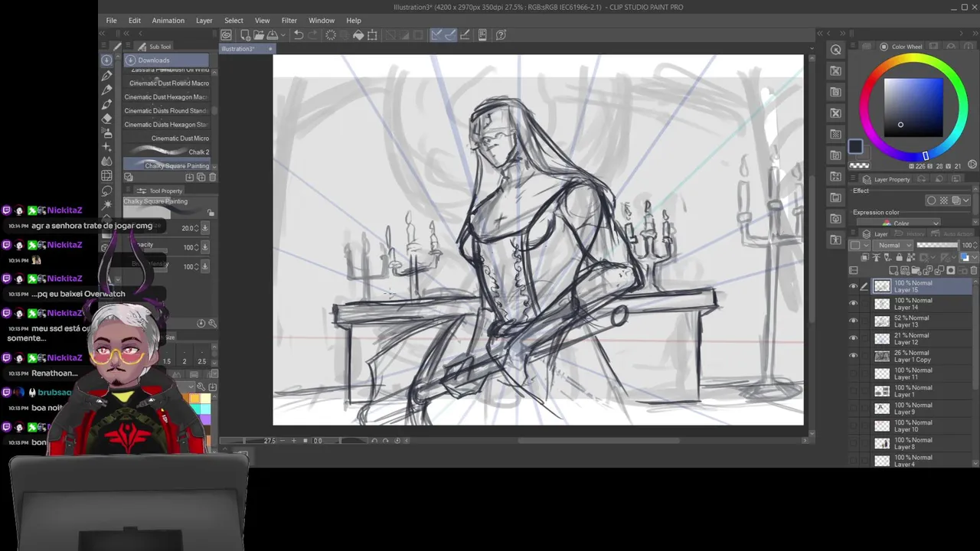The image size is (980, 551).
Task: Open the Effect options dropdown arrow
Action: point(965,201)
